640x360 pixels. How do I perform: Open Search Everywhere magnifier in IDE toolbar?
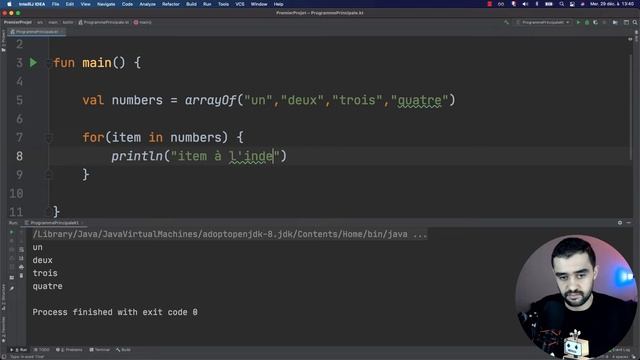635,22
